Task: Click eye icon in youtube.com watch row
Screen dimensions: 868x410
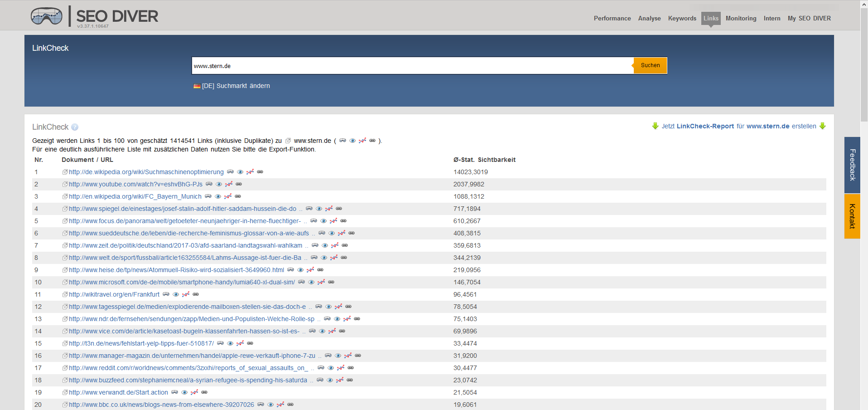Action: coord(219,184)
